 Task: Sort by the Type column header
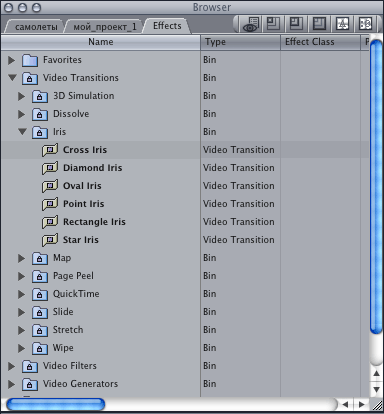(x=240, y=42)
